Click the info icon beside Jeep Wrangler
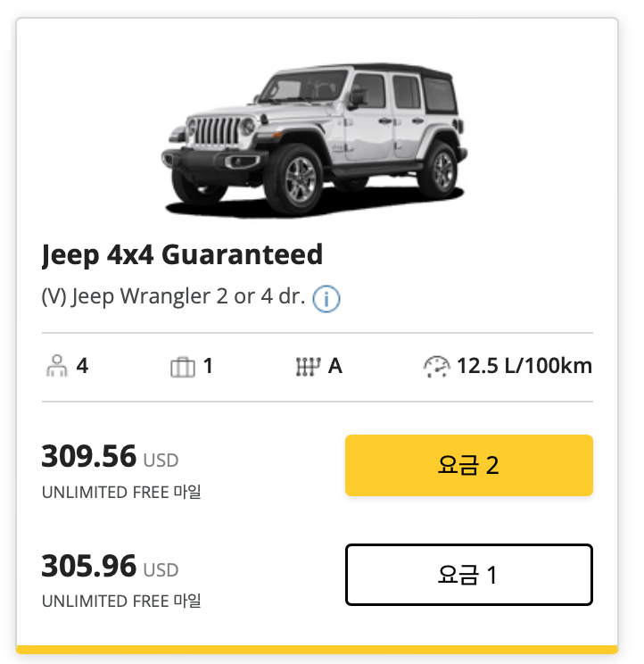This screenshot has height=664, width=644. 326,299
